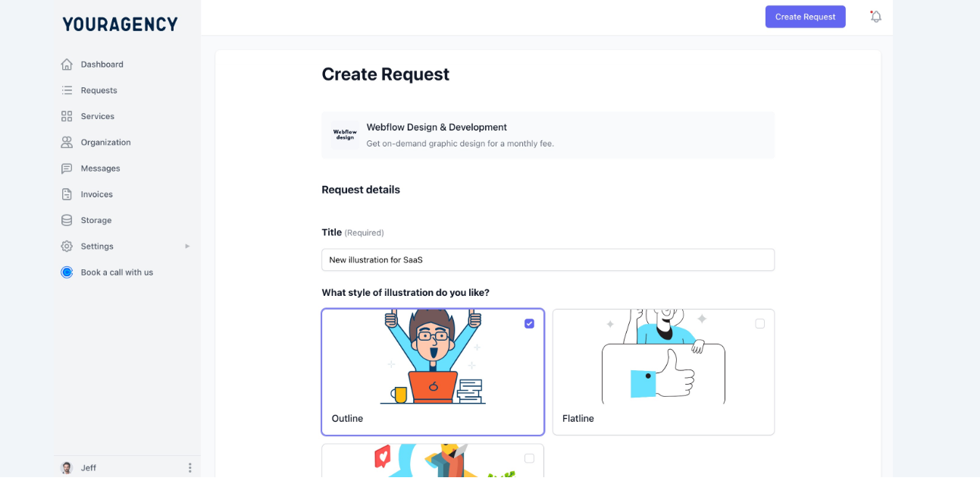Click the Create Request page heading
980x481 pixels.
point(385,74)
